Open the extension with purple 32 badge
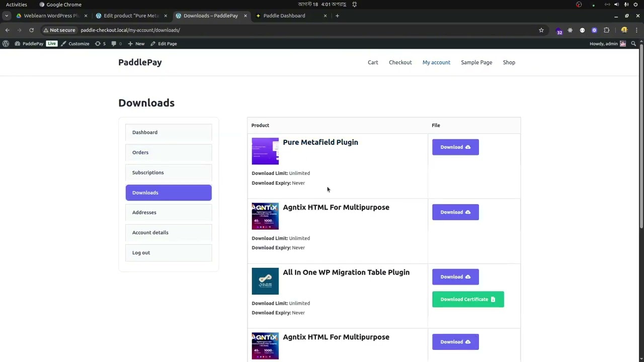The image size is (644, 362). 559,31
